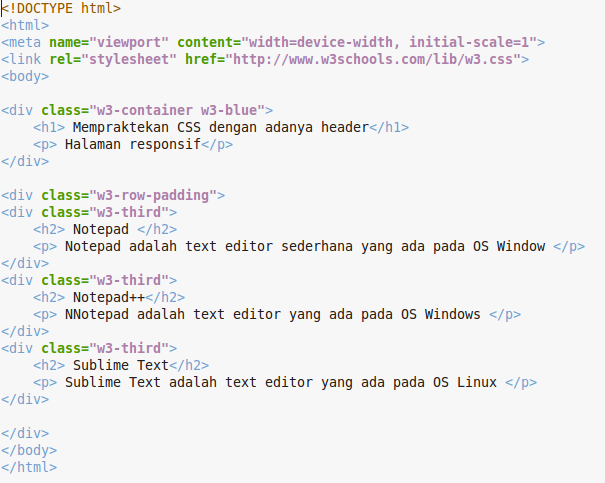Click the opening "<body>" tag

click(25, 76)
